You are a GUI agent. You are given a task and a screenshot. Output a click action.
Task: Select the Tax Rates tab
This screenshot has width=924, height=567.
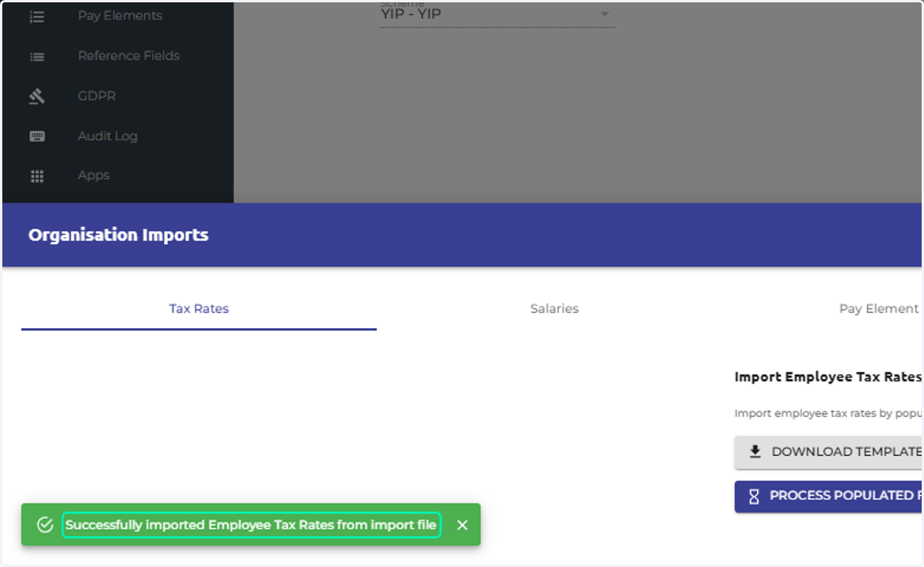coord(199,309)
